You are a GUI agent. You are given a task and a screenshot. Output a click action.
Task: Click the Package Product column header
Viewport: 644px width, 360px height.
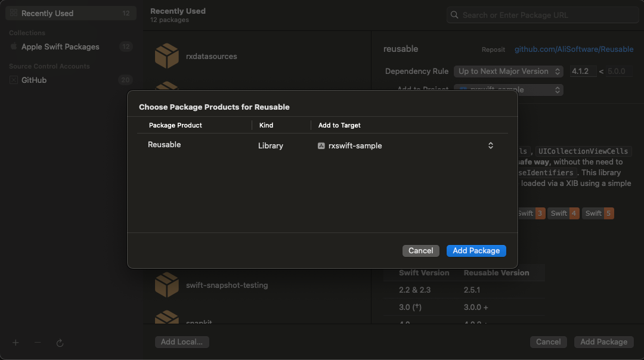point(175,125)
